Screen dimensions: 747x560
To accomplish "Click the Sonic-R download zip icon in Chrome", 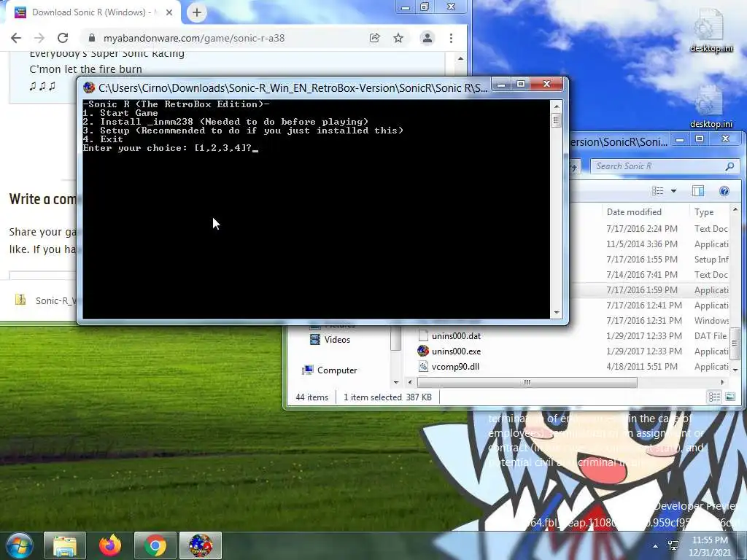I will [x=20, y=300].
